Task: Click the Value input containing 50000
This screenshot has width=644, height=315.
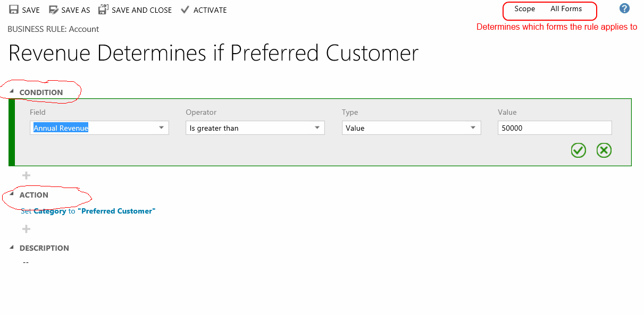Action: (x=554, y=127)
